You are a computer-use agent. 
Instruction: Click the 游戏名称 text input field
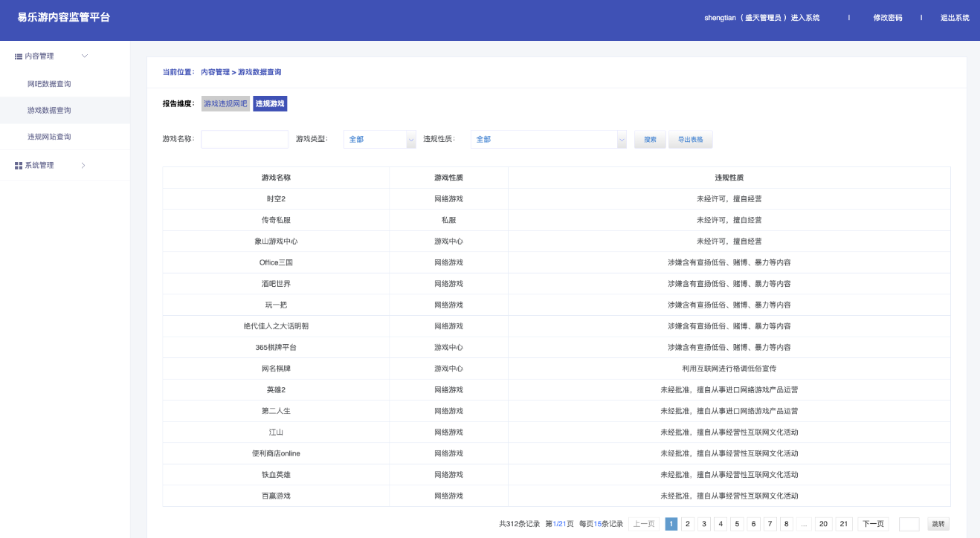pyautogui.click(x=245, y=140)
